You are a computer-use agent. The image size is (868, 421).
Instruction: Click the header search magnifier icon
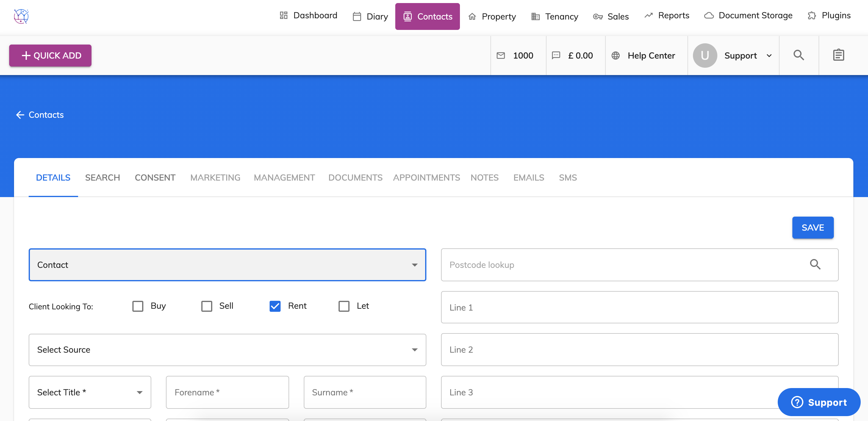click(x=798, y=55)
